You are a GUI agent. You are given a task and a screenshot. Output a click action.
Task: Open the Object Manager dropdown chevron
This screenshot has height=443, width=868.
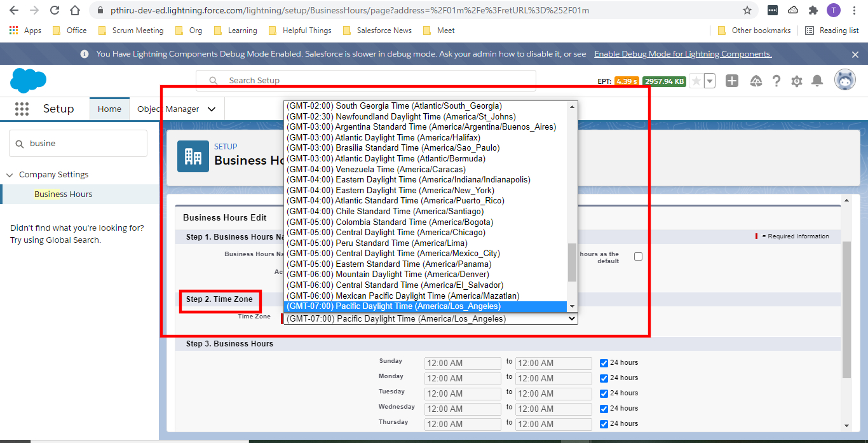pyautogui.click(x=212, y=109)
